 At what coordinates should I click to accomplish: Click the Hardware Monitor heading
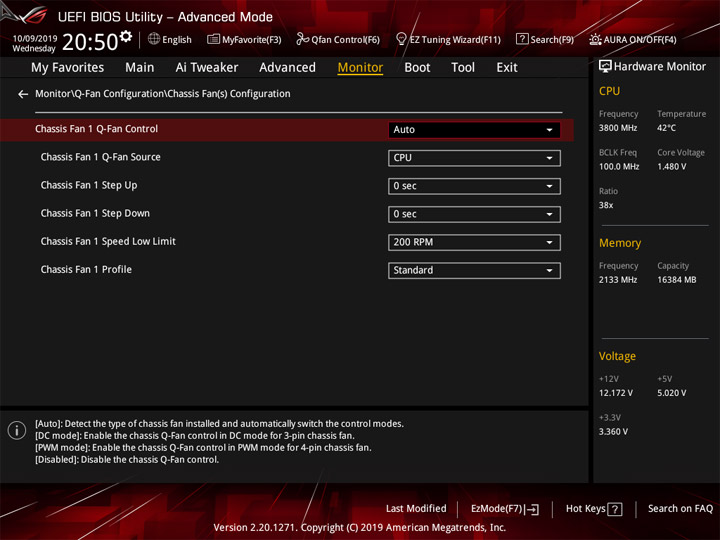659,67
